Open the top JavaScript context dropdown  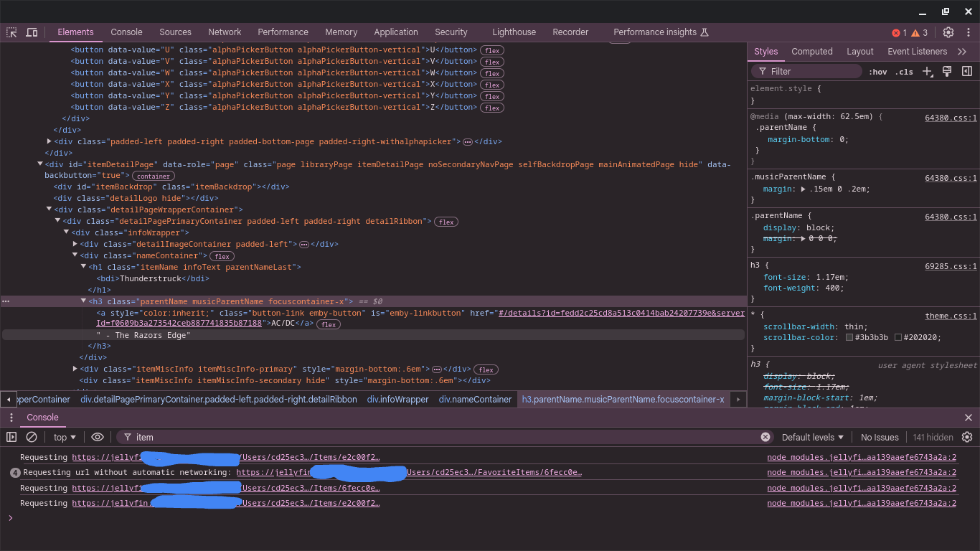point(65,437)
